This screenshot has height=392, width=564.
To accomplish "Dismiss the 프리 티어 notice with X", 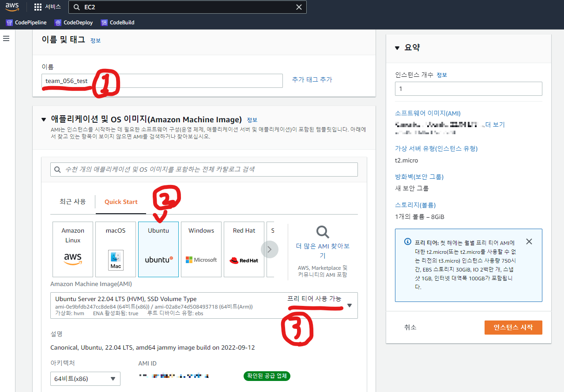I will [x=529, y=241].
